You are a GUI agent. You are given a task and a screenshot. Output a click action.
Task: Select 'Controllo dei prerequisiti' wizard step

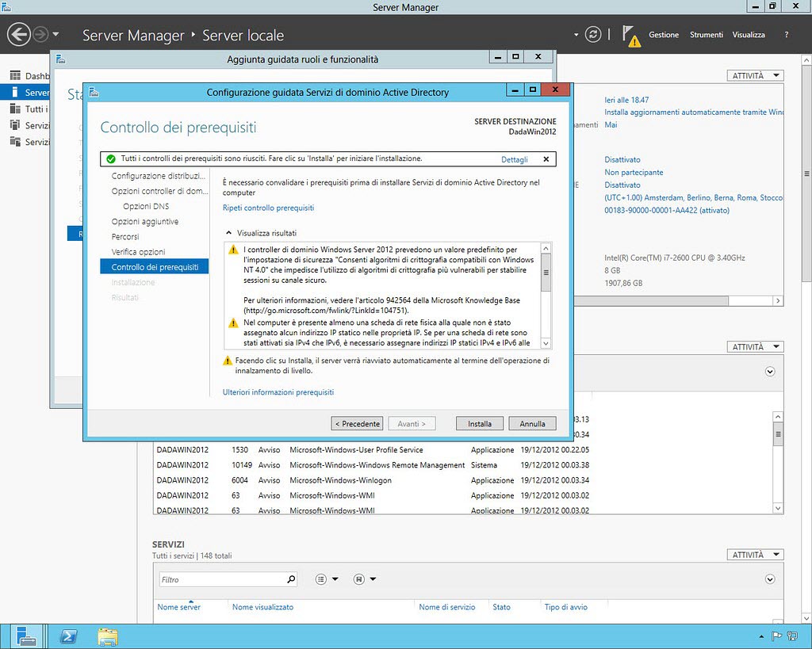[155, 267]
